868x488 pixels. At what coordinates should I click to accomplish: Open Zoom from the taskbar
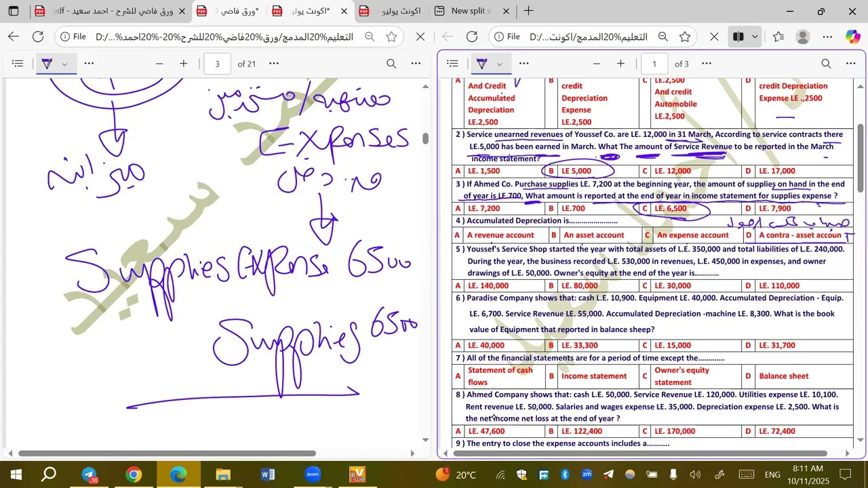click(313, 474)
